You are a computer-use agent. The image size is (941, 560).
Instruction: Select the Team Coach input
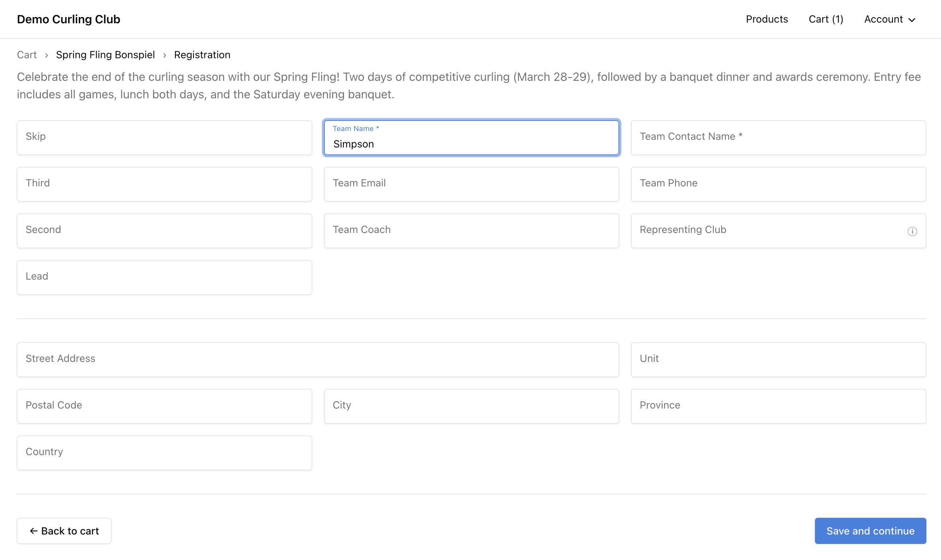[471, 230]
